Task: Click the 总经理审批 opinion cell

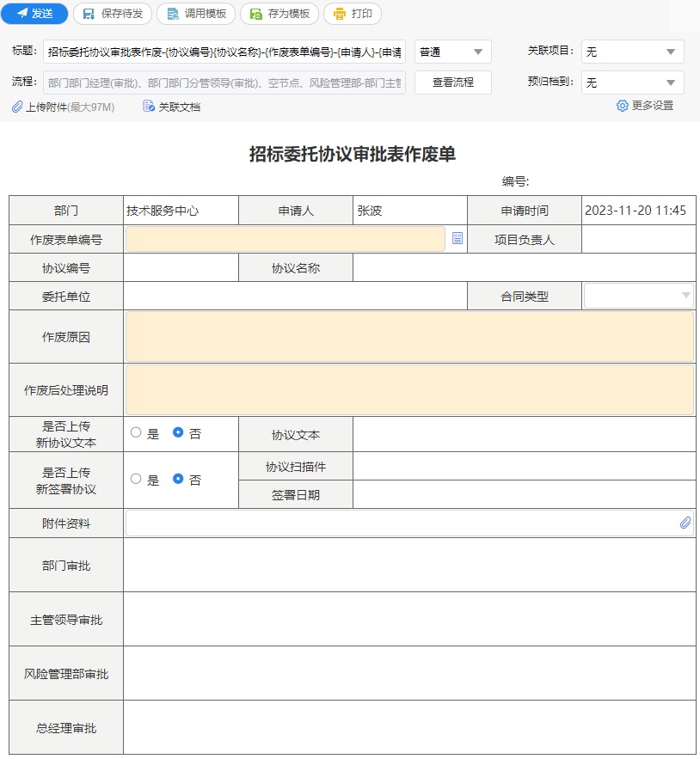Action: coord(410,727)
